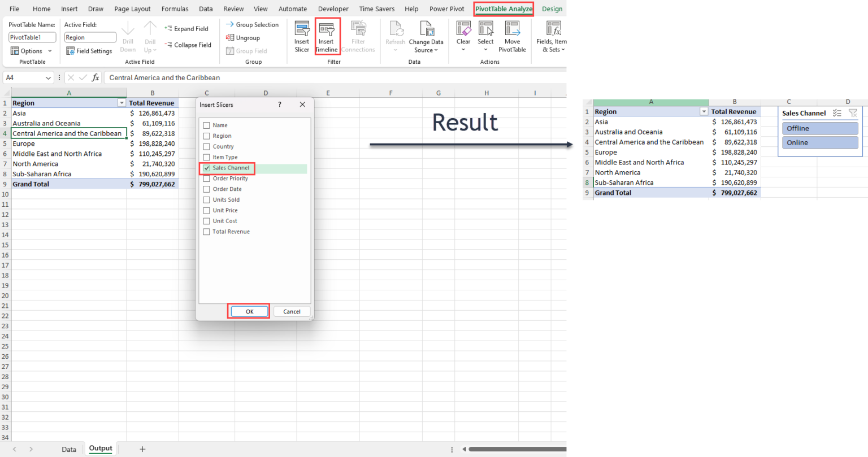Open the Formulas tab
The height and width of the screenshot is (457, 868).
point(175,9)
